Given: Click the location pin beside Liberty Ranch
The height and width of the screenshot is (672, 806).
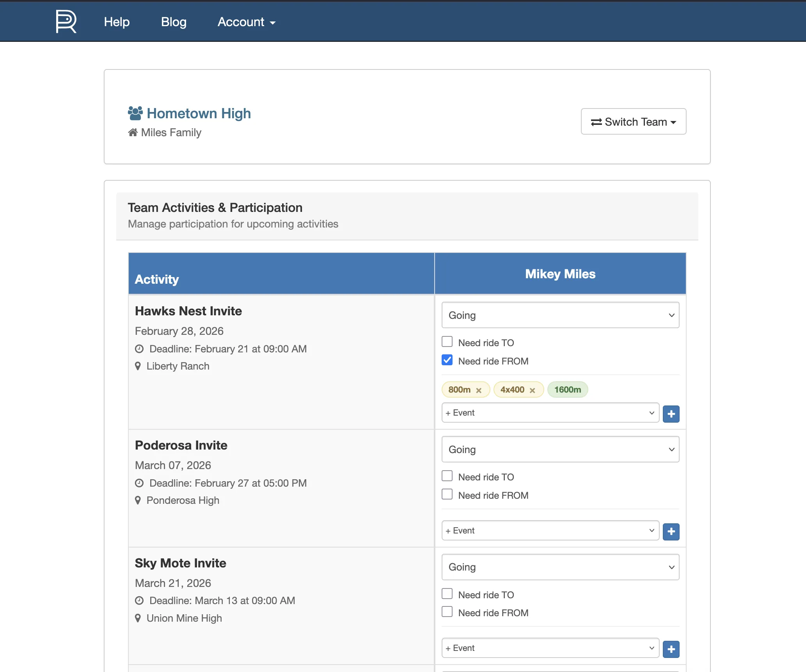Looking at the screenshot, I should 138,366.
